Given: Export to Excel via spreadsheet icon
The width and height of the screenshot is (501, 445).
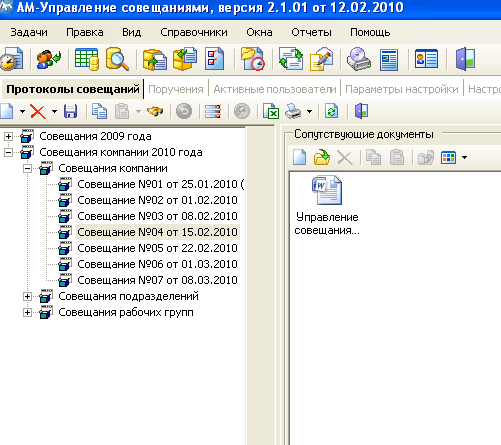Looking at the screenshot, I should [x=271, y=111].
